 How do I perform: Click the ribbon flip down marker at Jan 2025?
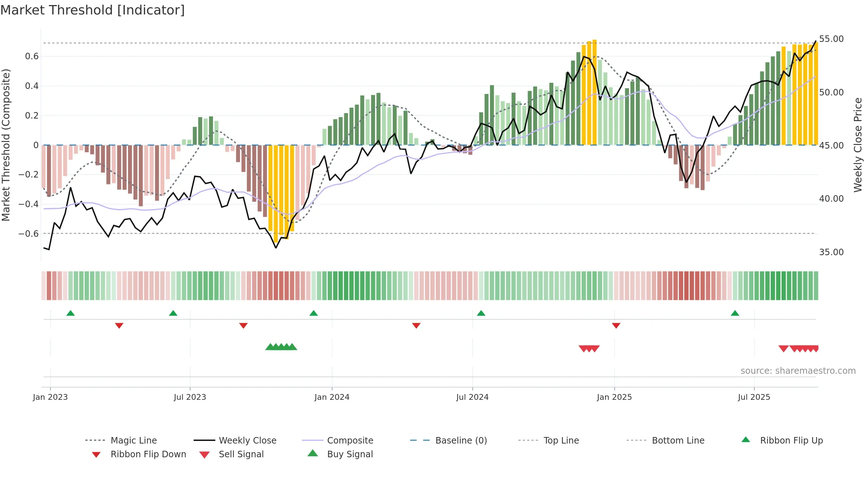[616, 326]
